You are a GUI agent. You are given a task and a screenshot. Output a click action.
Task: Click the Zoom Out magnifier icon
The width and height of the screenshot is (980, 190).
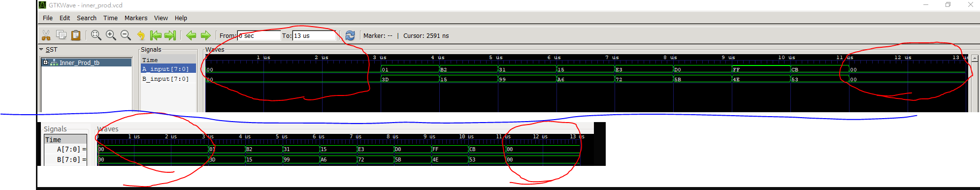coord(126,35)
